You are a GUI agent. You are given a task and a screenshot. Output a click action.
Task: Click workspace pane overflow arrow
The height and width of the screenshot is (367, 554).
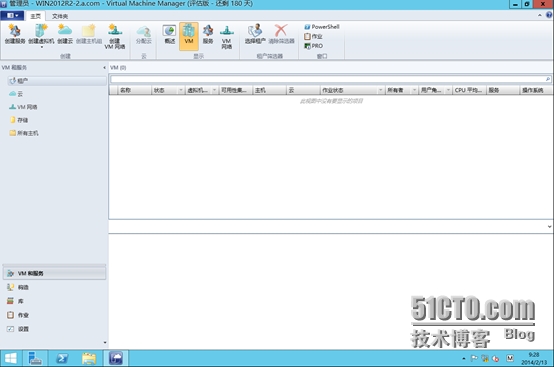point(105,342)
